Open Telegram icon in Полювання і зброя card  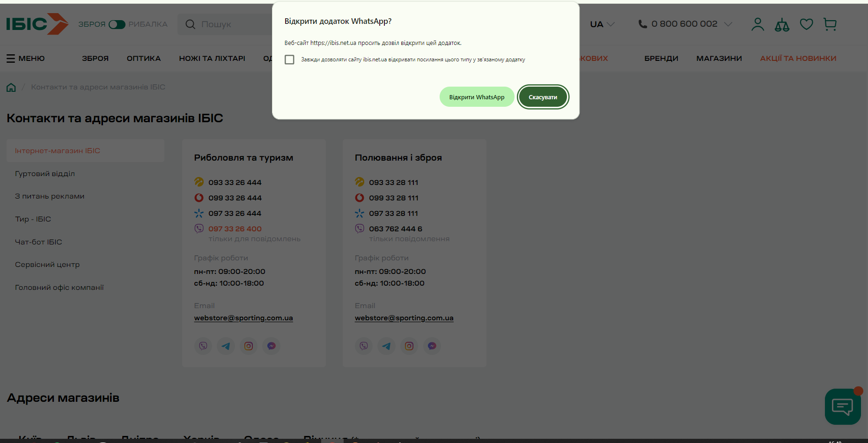coord(386,346)
